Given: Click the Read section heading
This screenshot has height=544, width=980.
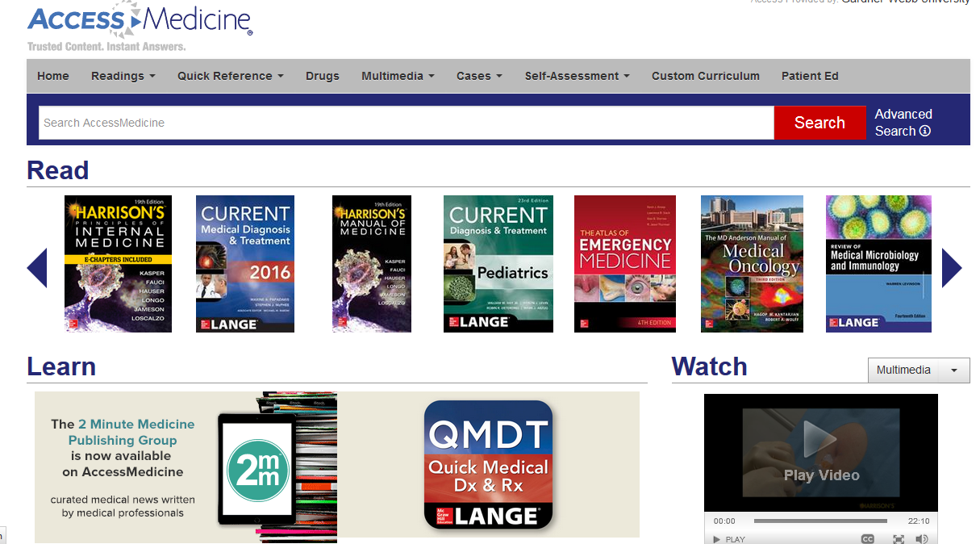Looking at the screenshot, I should click(58, 170).
